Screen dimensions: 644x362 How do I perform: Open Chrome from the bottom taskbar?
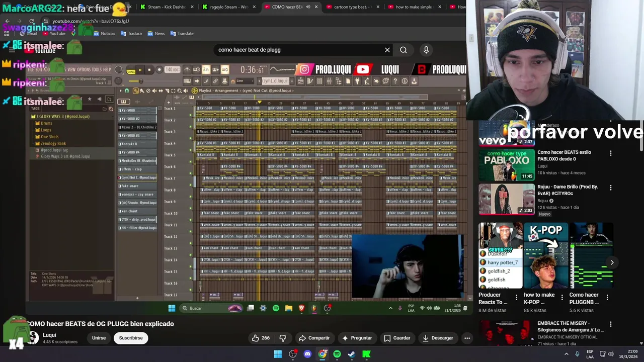click(x=323, y=354)
